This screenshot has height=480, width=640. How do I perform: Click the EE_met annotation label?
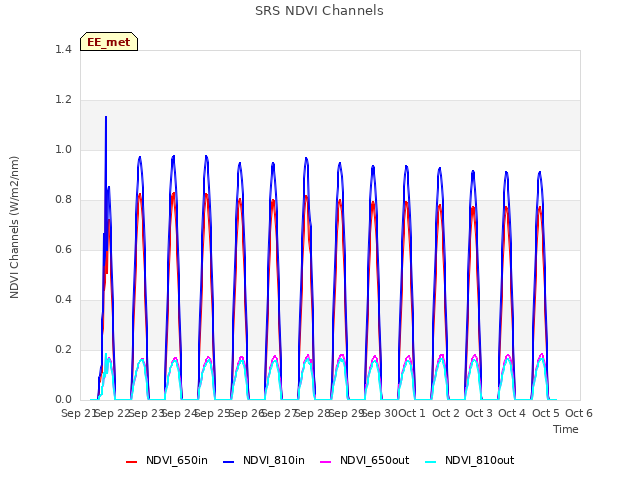(x=109, y=42)
